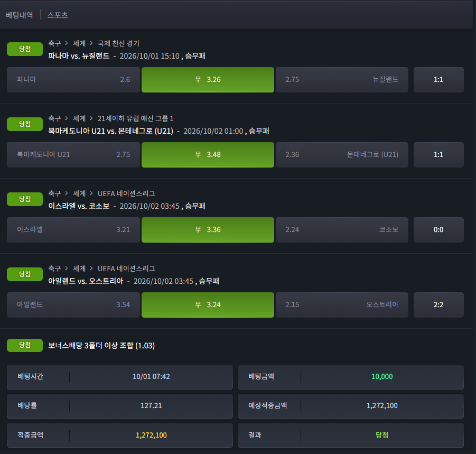Switch to the 스포츠 tab
The width and height of the screenshot is (476, 454).
58,15
